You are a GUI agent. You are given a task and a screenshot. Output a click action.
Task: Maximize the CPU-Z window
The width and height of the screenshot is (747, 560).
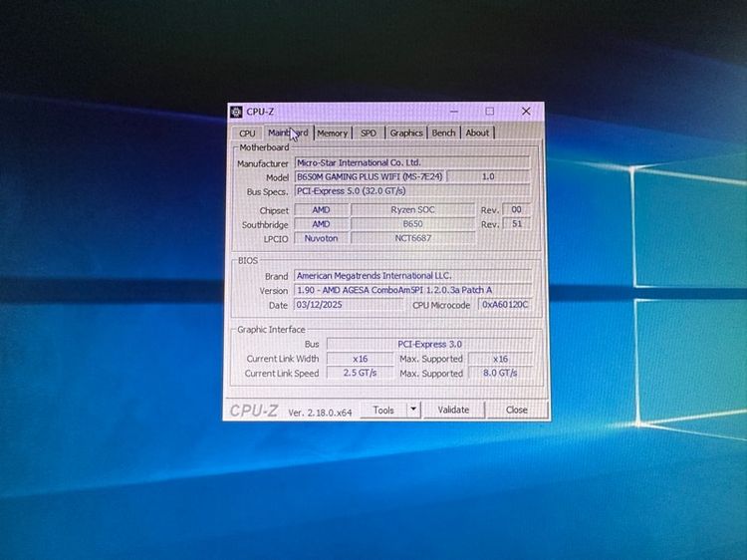click(x=490, y=111)
